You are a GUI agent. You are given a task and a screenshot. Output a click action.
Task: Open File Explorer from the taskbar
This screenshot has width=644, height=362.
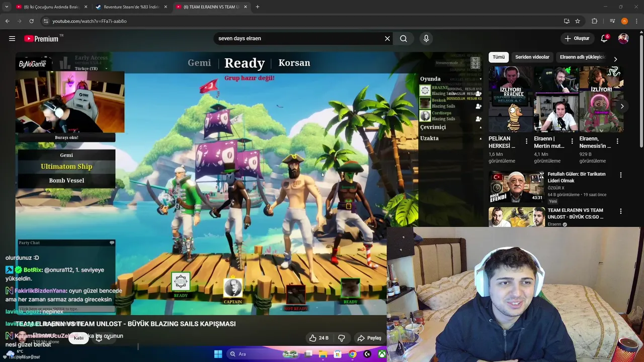pos(323,354)
